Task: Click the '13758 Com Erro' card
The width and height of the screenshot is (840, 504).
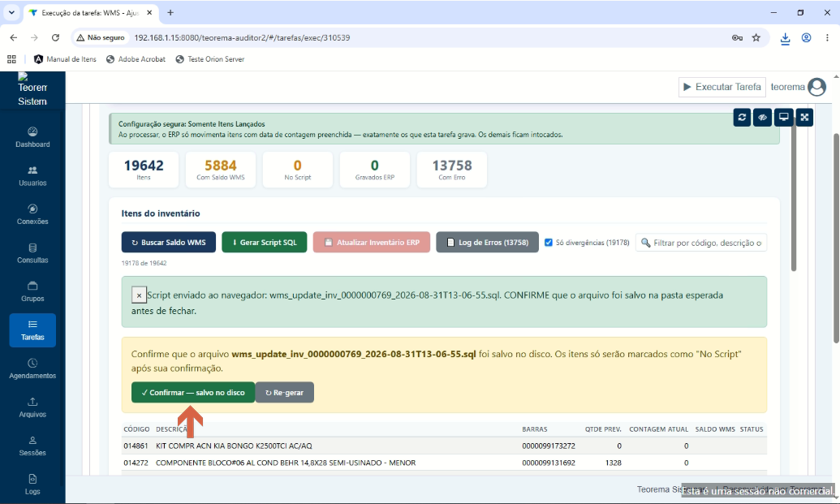Action: click(x=451, y=170)
